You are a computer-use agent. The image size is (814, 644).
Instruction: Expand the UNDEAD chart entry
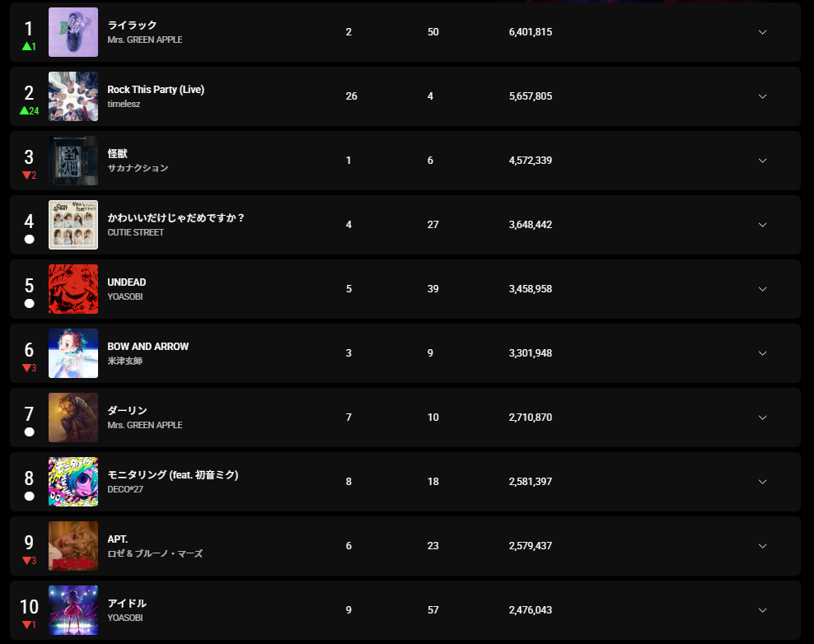pos(762,289)
